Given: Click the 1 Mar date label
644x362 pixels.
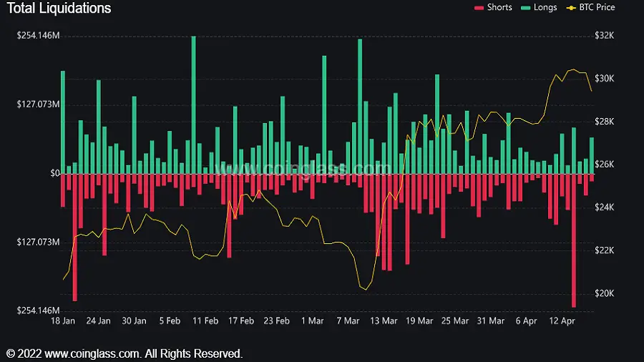Looking at the screenshot, I should 312,321.
